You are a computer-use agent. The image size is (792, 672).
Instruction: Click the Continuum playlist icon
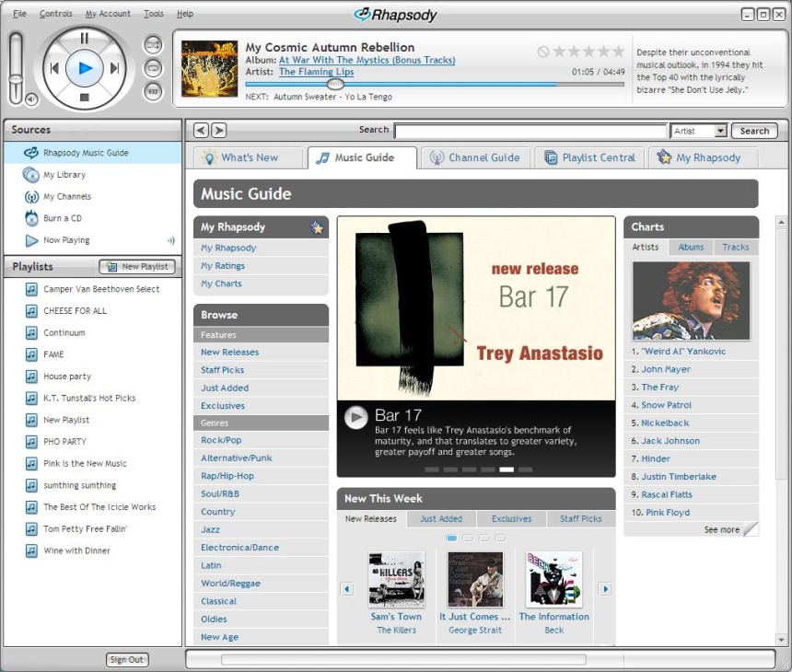(31, 332)
